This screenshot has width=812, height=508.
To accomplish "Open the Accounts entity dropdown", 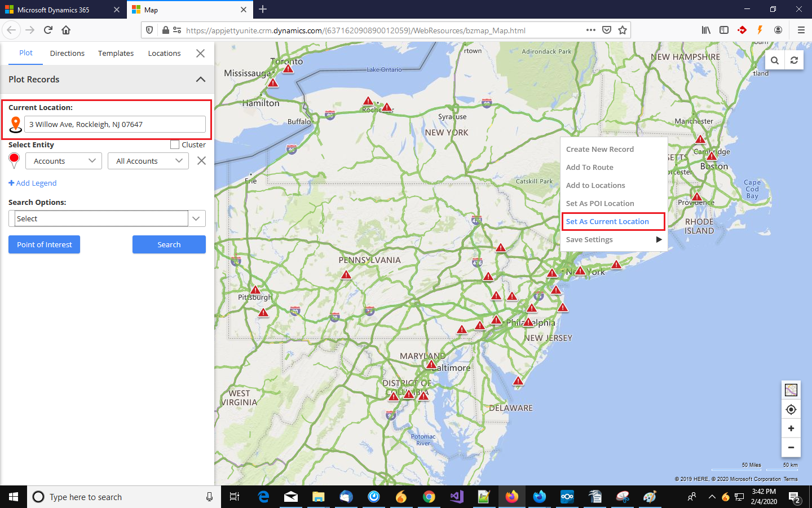I will point(63,160).
